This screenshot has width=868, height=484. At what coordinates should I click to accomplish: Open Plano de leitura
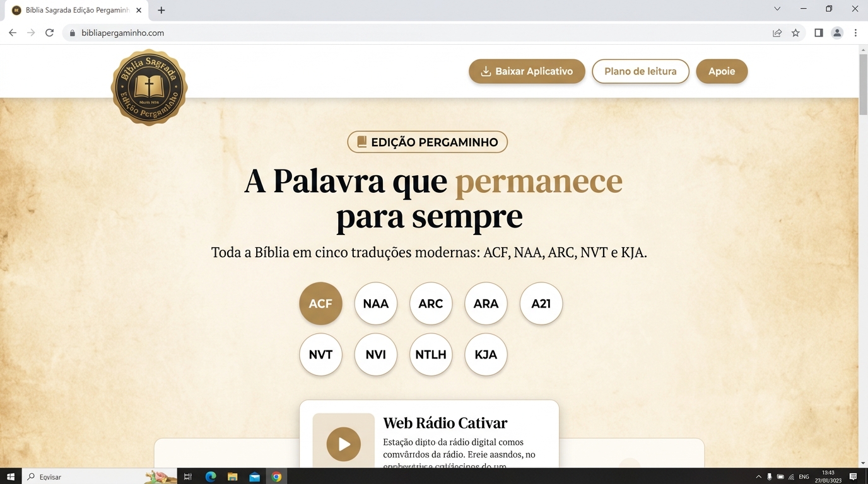pos(640,71)
